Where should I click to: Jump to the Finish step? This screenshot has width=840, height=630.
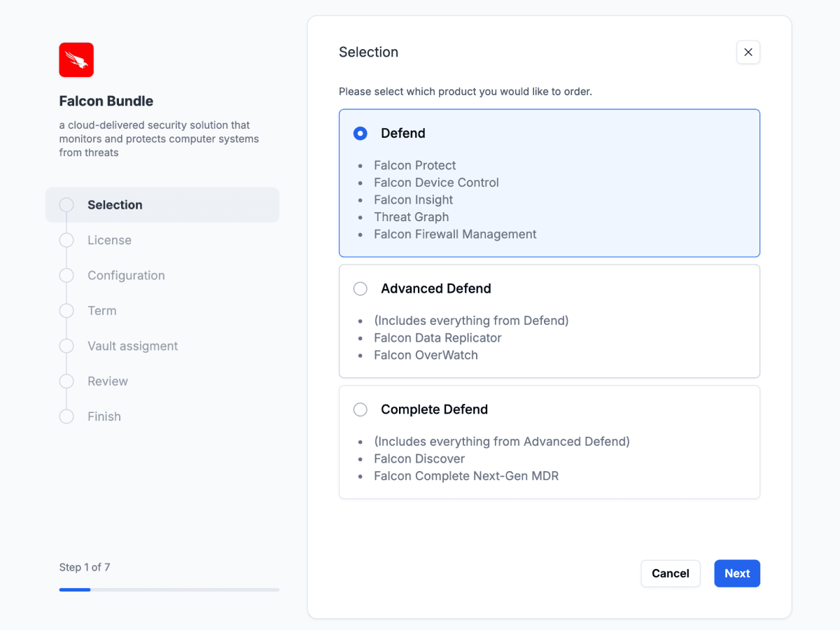point(104,416)
